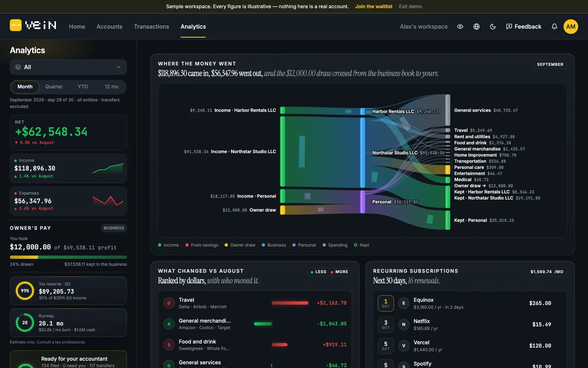This screenshot has width=588, height=368.
Task: Toggle the eye visibility icon in header
Action: [x=460, y=27]
